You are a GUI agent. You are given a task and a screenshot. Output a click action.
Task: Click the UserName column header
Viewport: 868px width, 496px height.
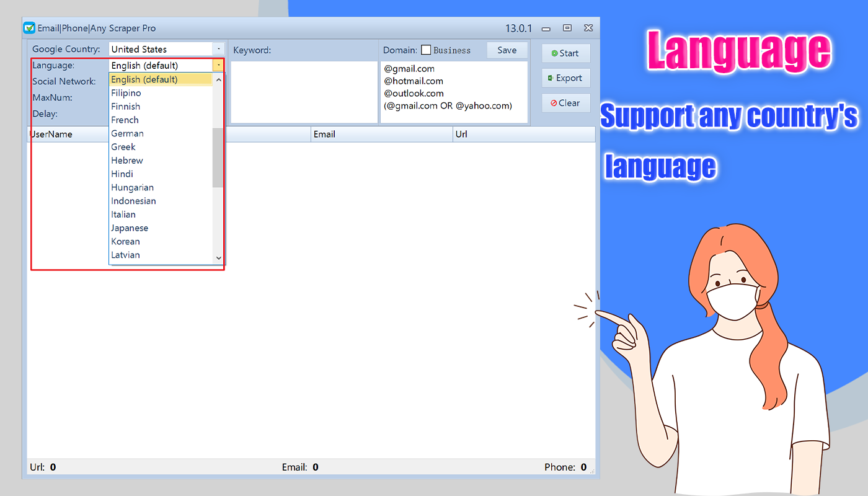pyautogui.click(x=68, y=135)
